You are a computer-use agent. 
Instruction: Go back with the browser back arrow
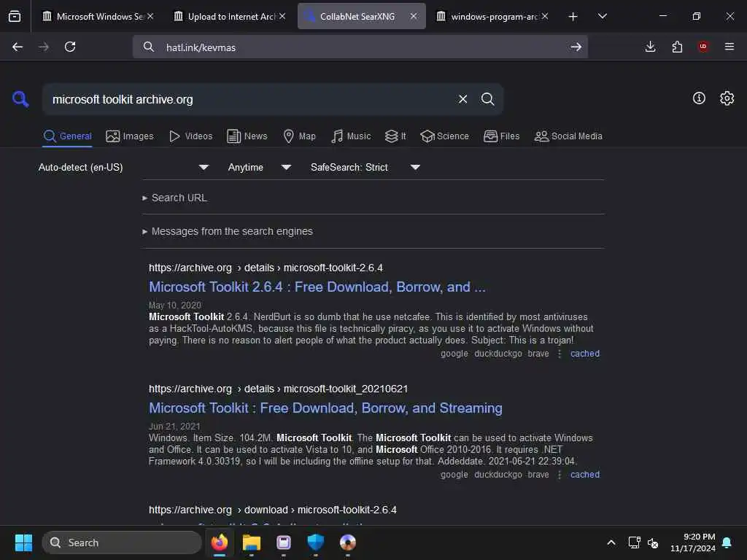pos(18,47)
